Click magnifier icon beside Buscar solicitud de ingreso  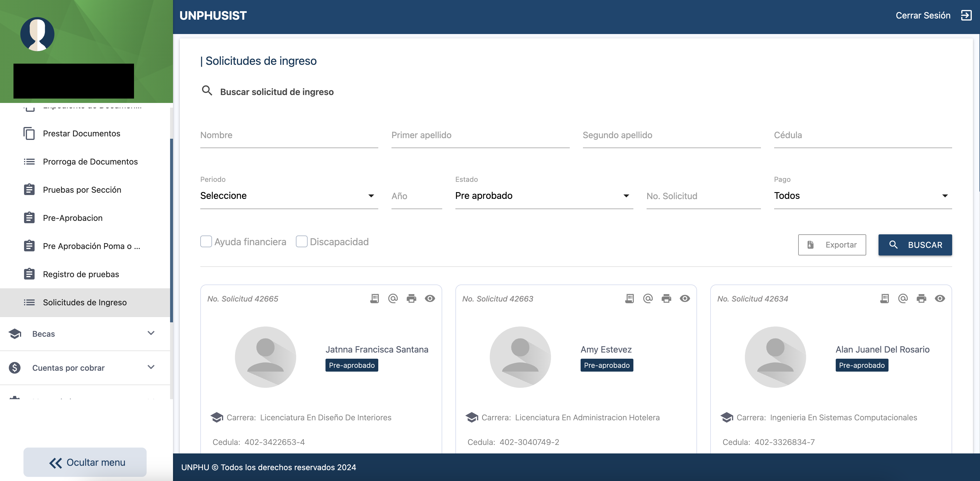(x=207, y=91)
